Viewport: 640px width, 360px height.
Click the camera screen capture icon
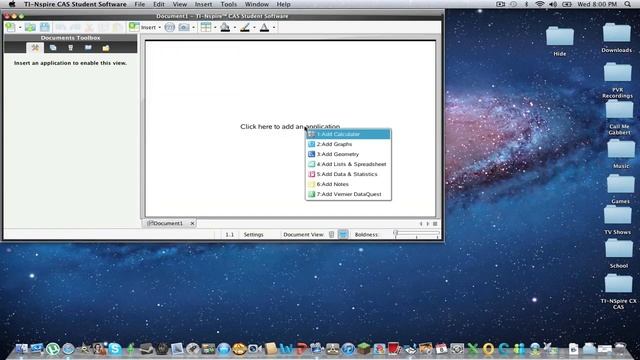(x=184, y=27)
